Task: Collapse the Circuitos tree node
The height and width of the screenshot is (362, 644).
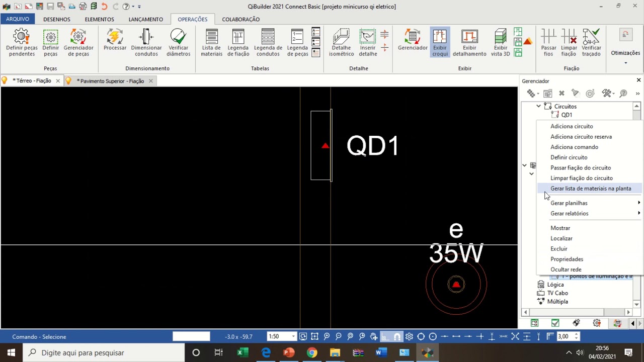Action: pos(538,106)
